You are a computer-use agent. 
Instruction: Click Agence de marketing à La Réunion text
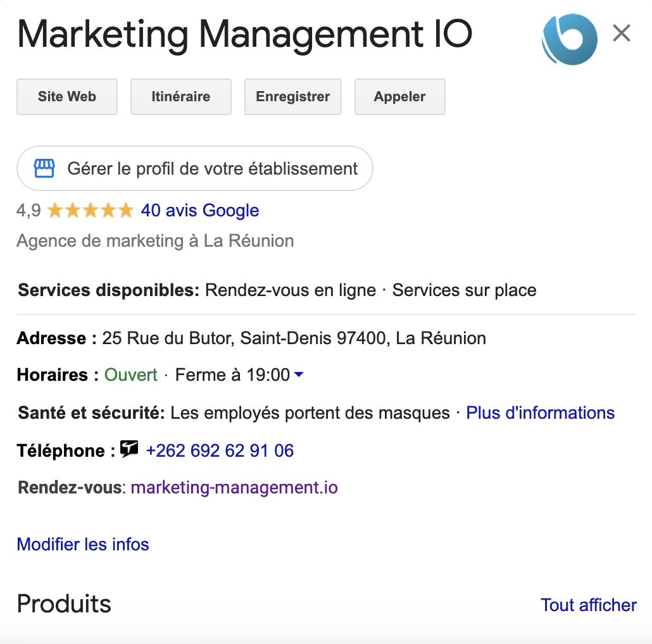[155, 241]
